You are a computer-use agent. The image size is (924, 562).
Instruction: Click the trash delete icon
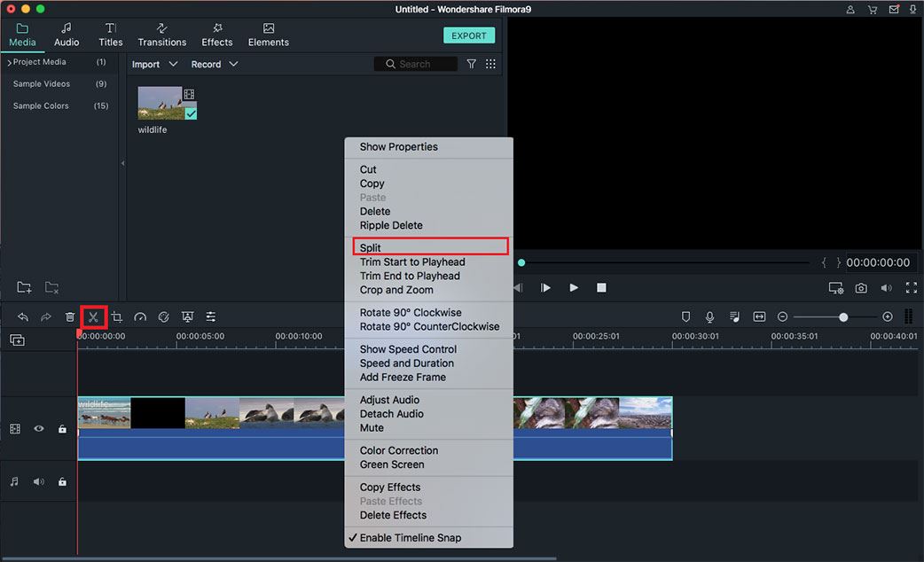pos(70,316)
